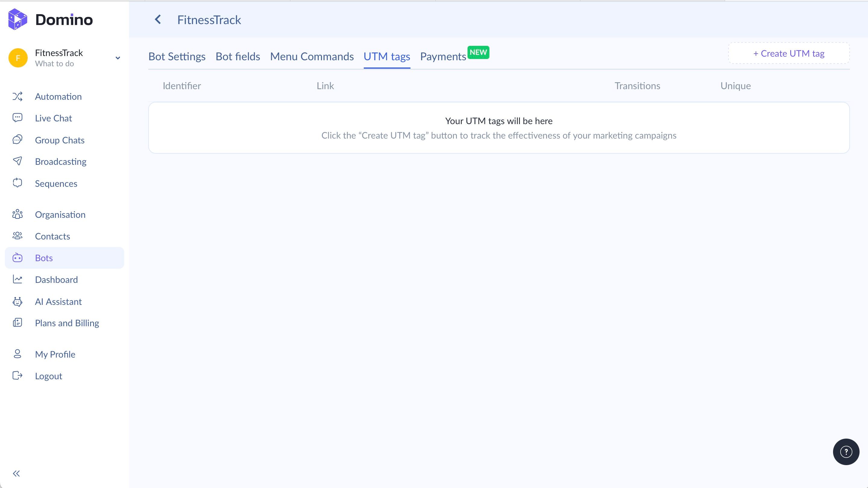Click the Dashboard chart icon
The width and height of the screenshot is (868, 488).
[17, 280]
